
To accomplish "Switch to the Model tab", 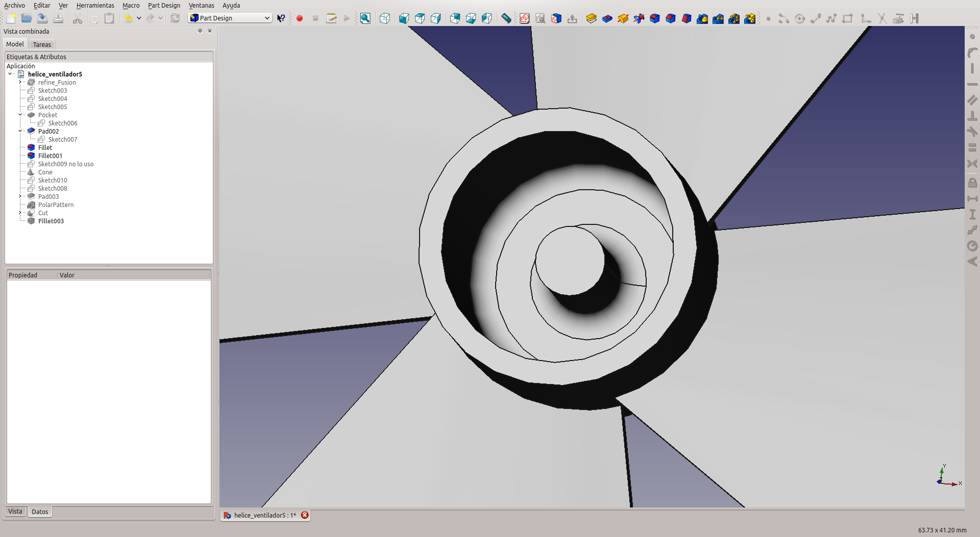I will pos(15,44).
